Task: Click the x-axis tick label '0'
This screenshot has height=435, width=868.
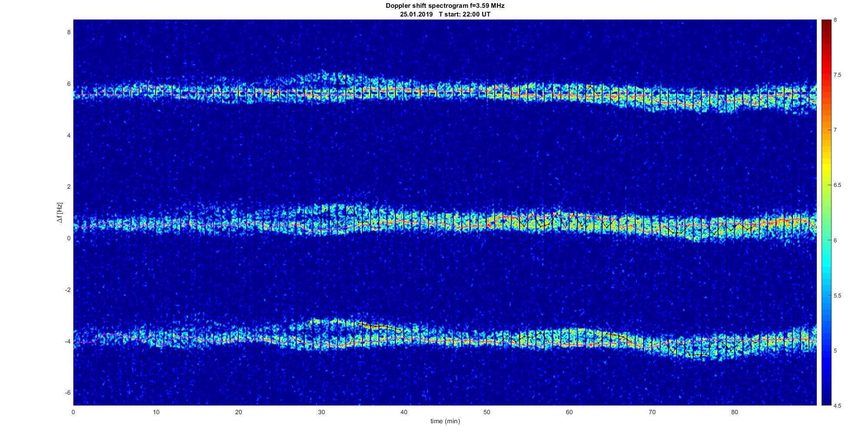Action: pyautogui.click(x=73, y=412)
